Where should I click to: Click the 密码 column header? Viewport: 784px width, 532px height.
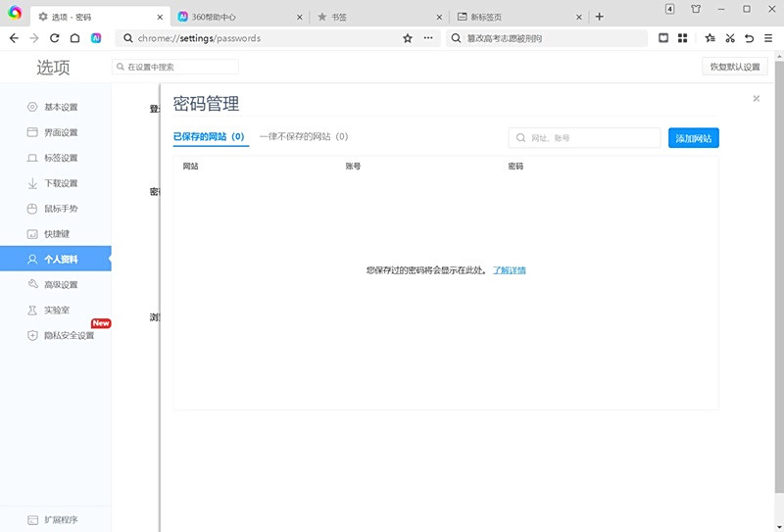[515, 166]
